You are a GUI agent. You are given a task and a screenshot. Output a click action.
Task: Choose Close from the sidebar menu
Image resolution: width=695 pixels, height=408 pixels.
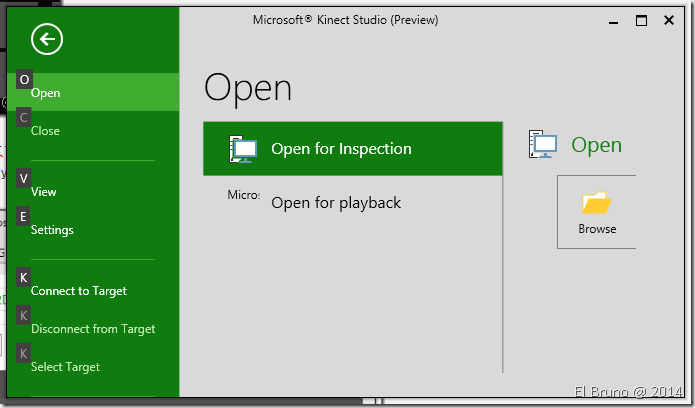point(46,131)
